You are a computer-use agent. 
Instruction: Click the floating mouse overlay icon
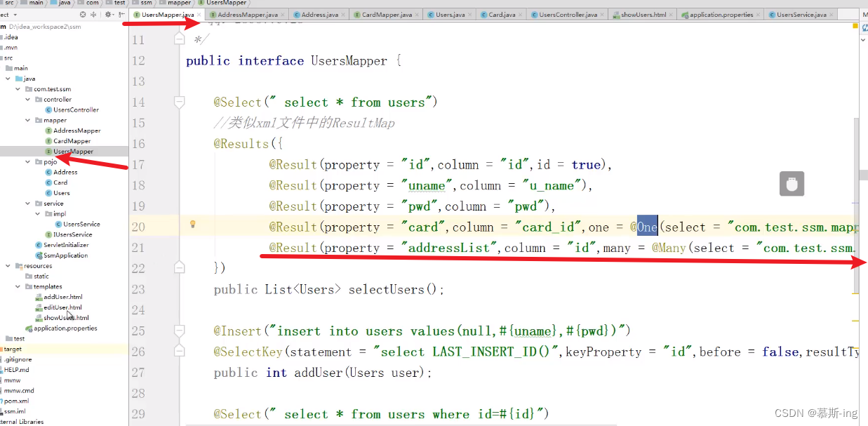(792, 184)
